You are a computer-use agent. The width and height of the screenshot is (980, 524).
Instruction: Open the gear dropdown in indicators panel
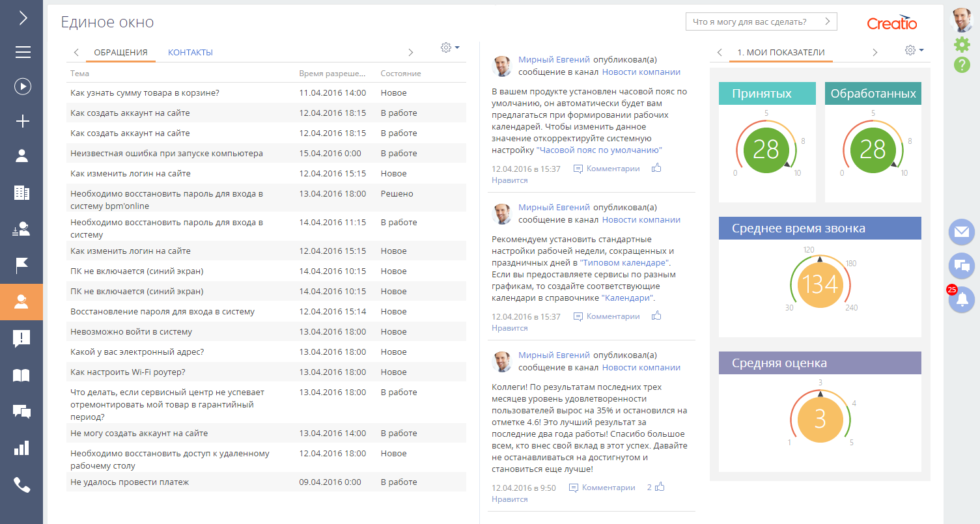click(914, 51)
